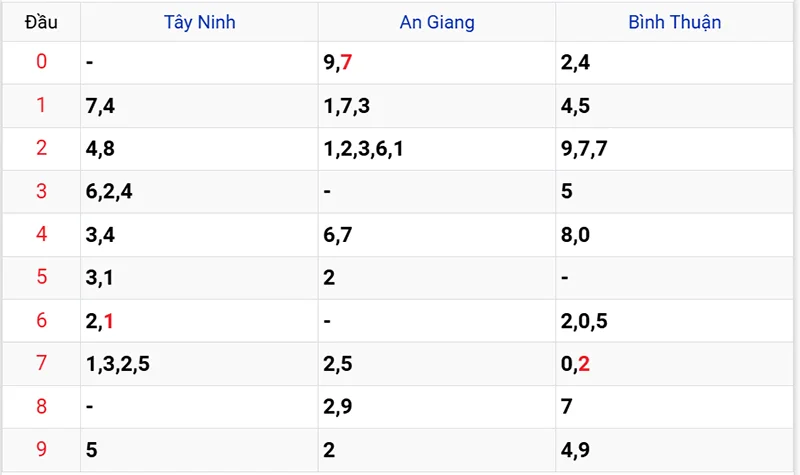Click the Bình Thuận cell showing 4,9
The width and height of the screenshot is (800, 475).
[575, 450]
